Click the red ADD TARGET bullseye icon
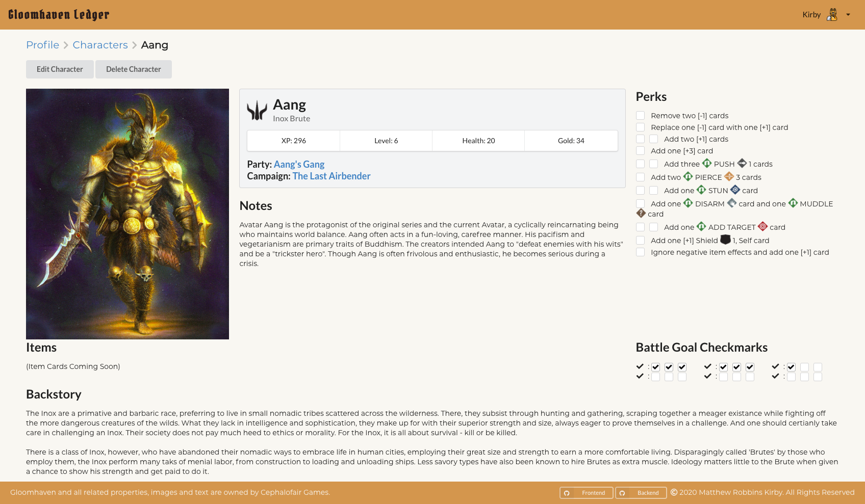This screenshot has height=504, width=865. coord(763,226)
